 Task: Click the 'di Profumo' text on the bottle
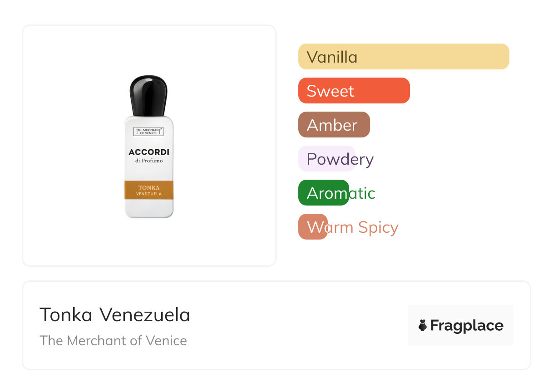149,161
